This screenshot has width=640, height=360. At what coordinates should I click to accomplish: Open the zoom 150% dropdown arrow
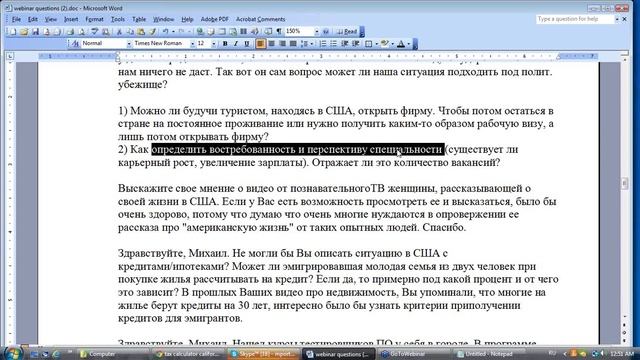click(x=316, y=31)
